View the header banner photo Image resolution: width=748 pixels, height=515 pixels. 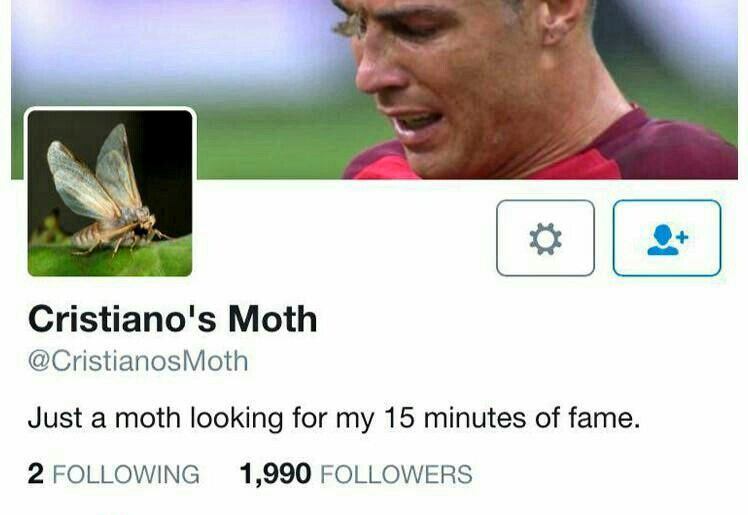click(x=374, y=90)
